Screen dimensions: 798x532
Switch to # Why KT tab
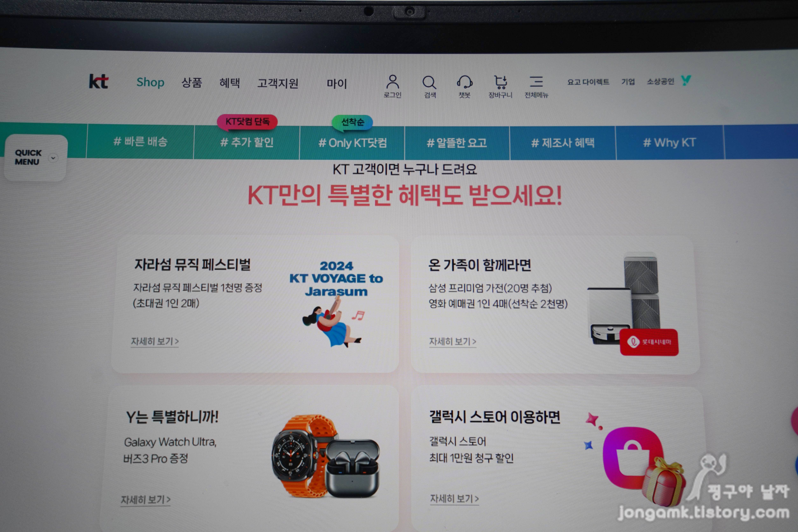669,143
